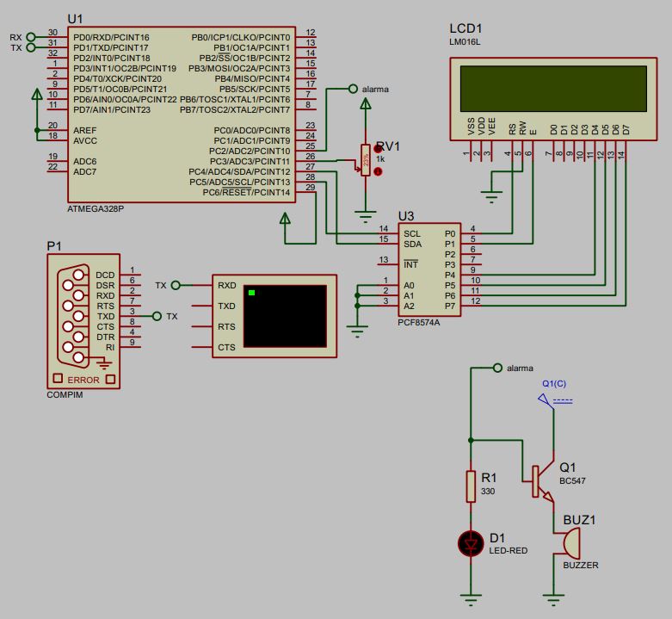Select the Q1 BC547 transistor symbol
This screenshot has height=619, width=672.
542,481
